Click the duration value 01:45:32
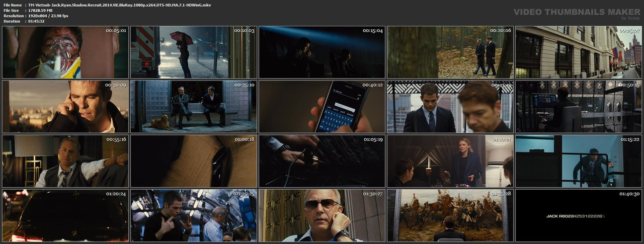 click(x=36, y=22)
